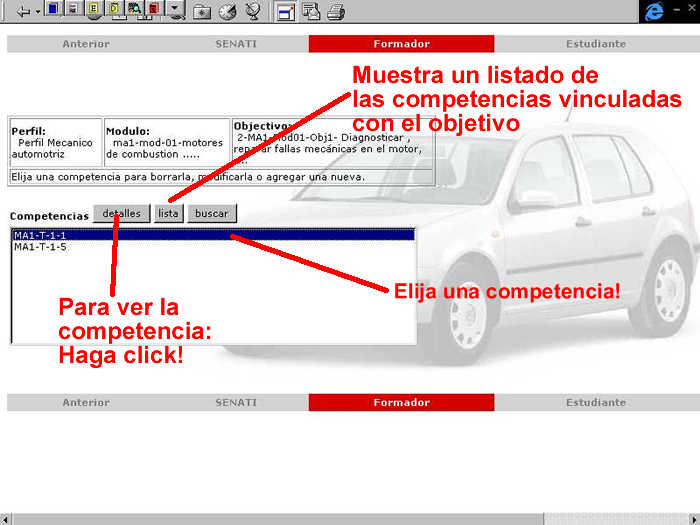Open the top 'Estudiante' tab

596,44
